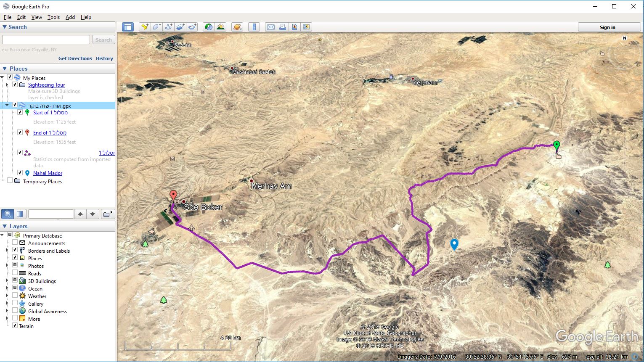The image size is (644, 362).
Task: Collapse the Layers panel header triangle
Action: tap(5, 226)
